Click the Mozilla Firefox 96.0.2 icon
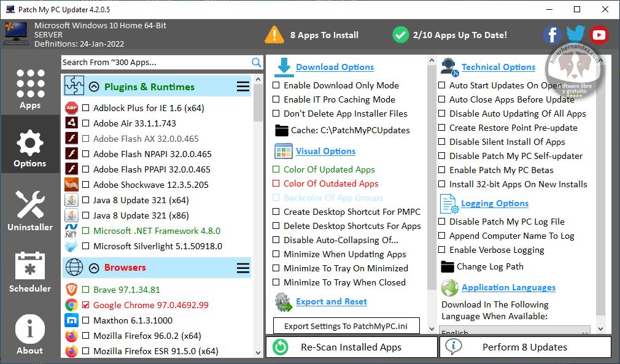620x364 pixels. [x=71, y=336]
